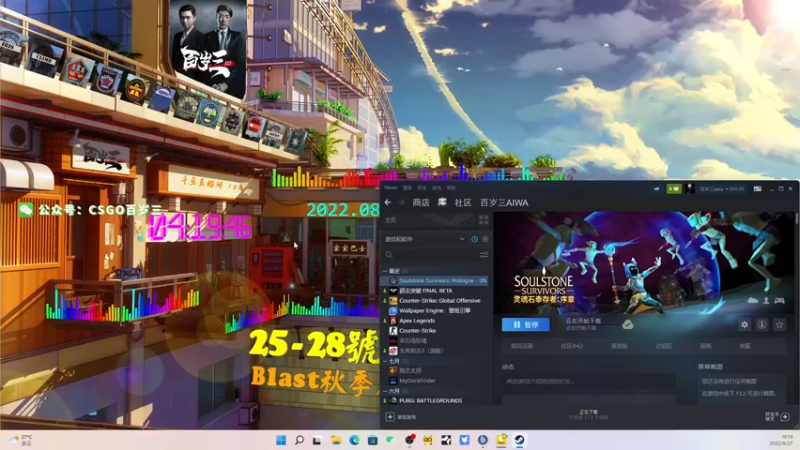Open the 游戏和软件 filter dropdown
This screenshot has width=800, height=450.
pos(424,239)
